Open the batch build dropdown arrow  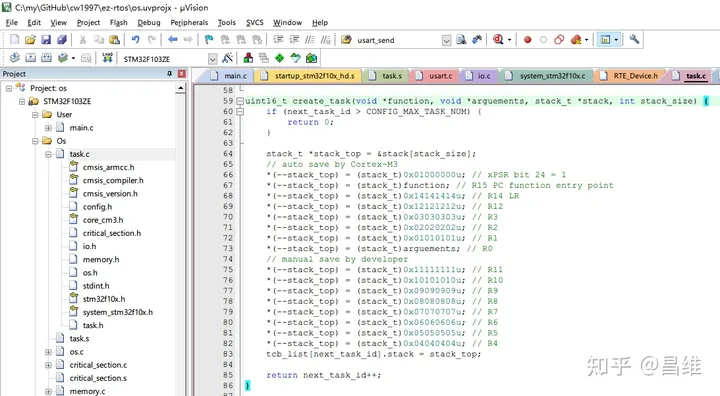click(73, 58)
